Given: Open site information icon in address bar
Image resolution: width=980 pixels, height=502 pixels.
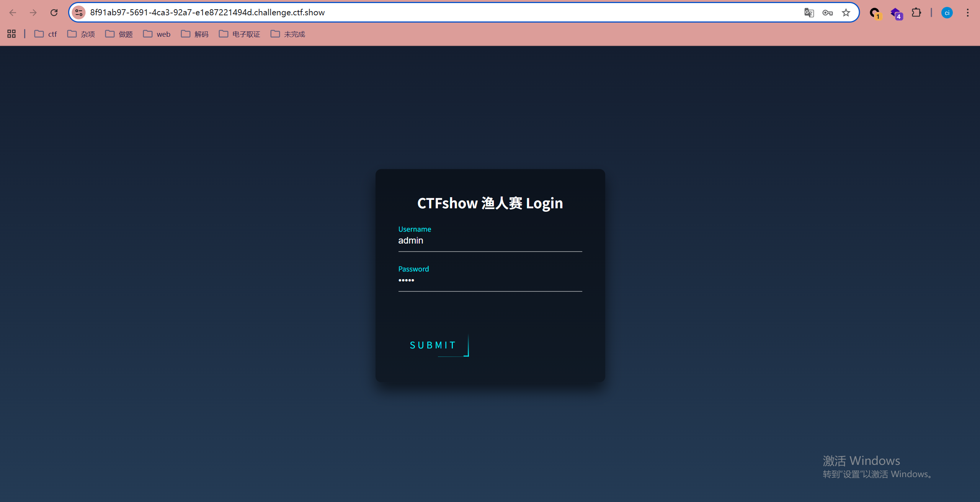Looking at the screenshot, I should click(79, 13).
